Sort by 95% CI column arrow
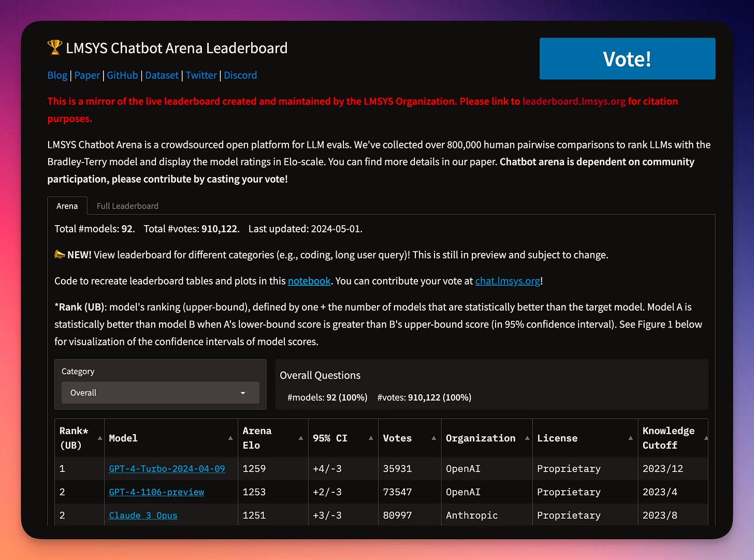This screenshot has height=560, width=754. click(x=371, y=438)
